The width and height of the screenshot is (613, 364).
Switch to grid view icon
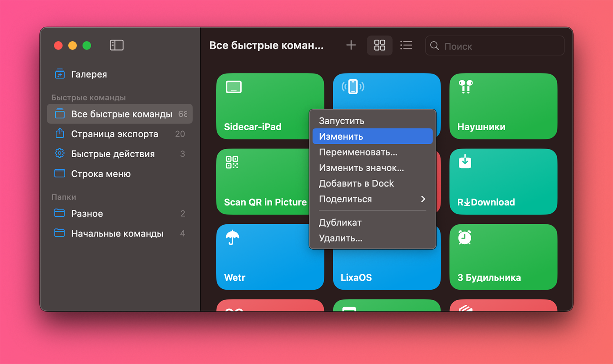tap(380, 45)
